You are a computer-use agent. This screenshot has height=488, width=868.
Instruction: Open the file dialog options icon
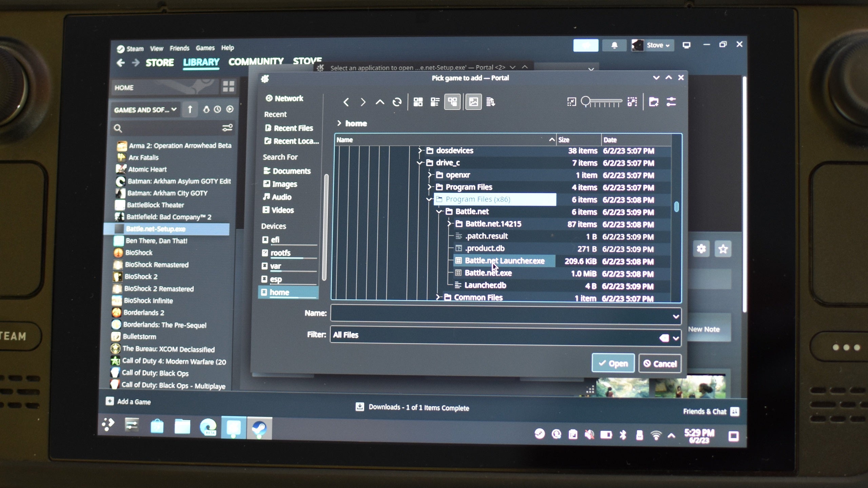(671, 102)
